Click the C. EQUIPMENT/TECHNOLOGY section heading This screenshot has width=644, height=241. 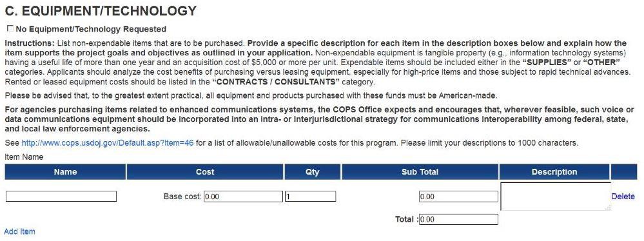coord(101,11)
